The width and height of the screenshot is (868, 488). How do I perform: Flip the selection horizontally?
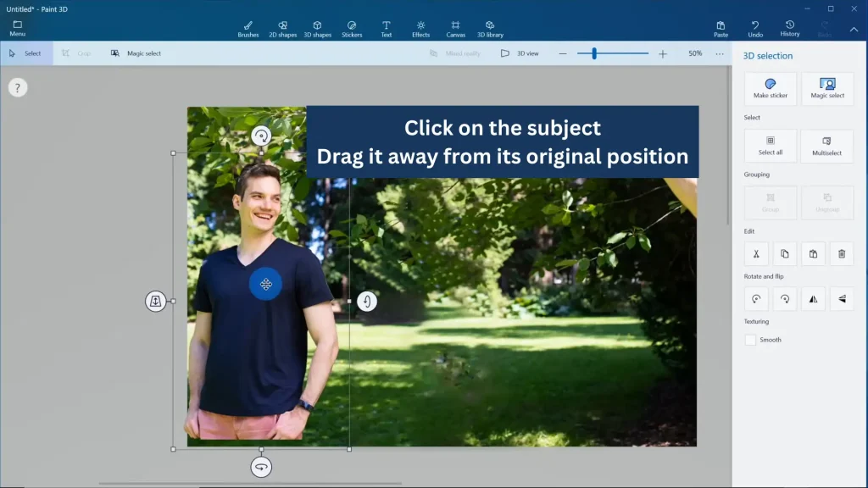(813, 299)
